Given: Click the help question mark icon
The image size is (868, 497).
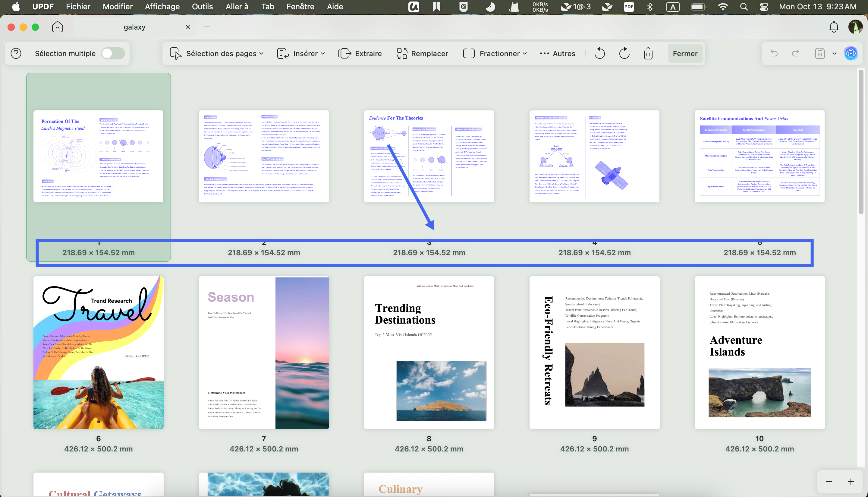Looking at the screenshot, I should point(16,54).
